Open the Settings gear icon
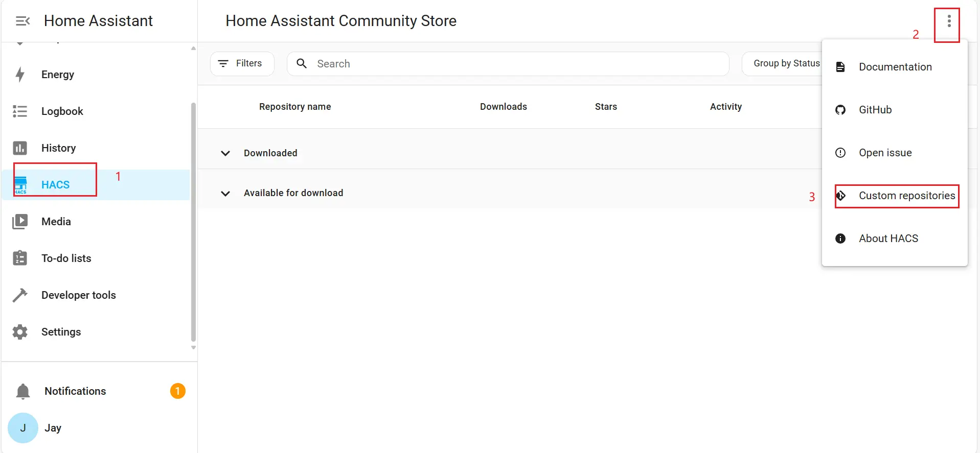 (x=20, y=332)
